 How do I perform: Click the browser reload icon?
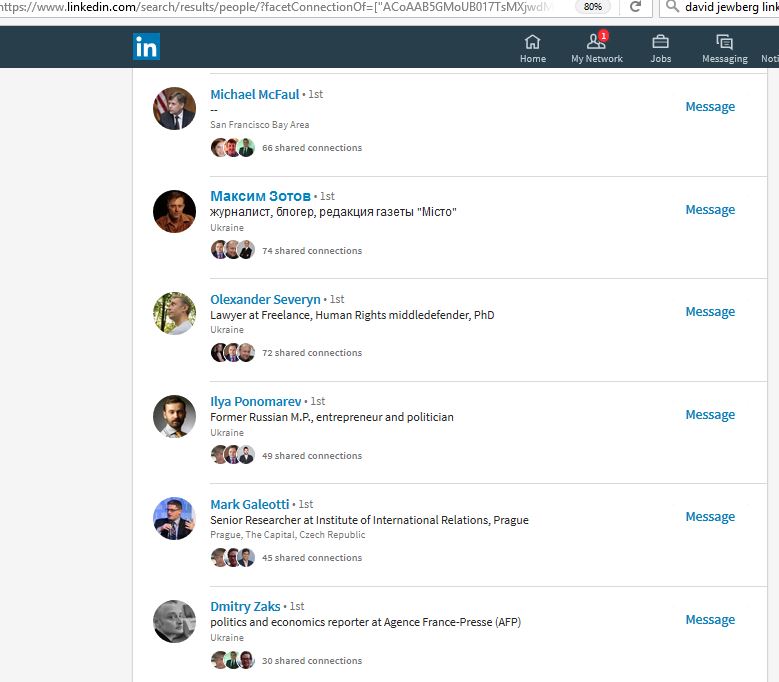tap(635, 7)
